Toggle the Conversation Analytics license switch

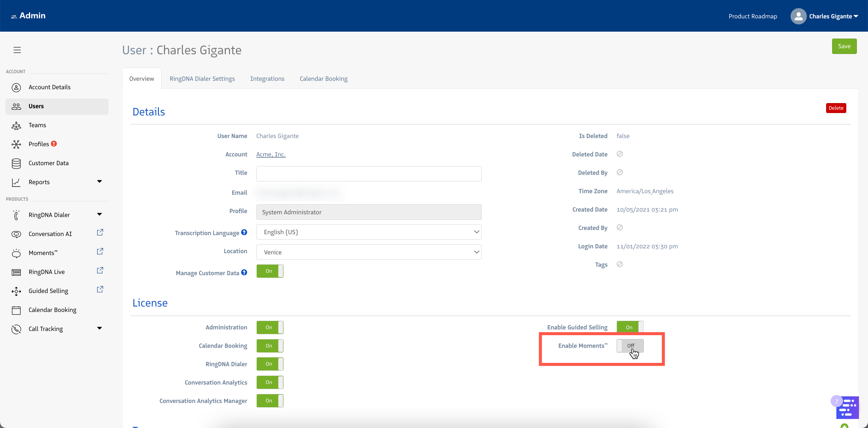click(269, 382)
